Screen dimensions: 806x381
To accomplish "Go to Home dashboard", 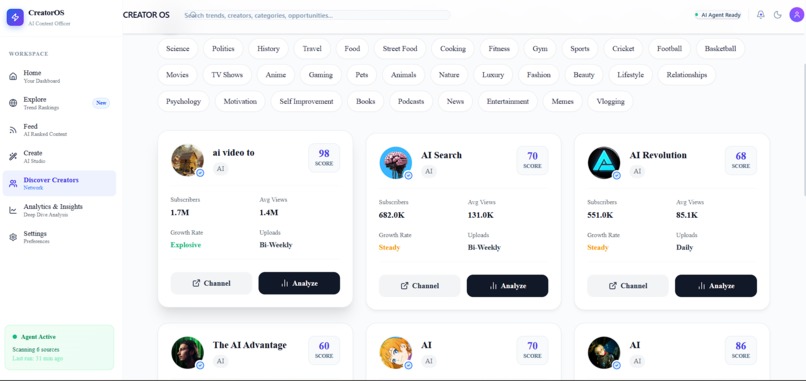I will pos(59,77).
